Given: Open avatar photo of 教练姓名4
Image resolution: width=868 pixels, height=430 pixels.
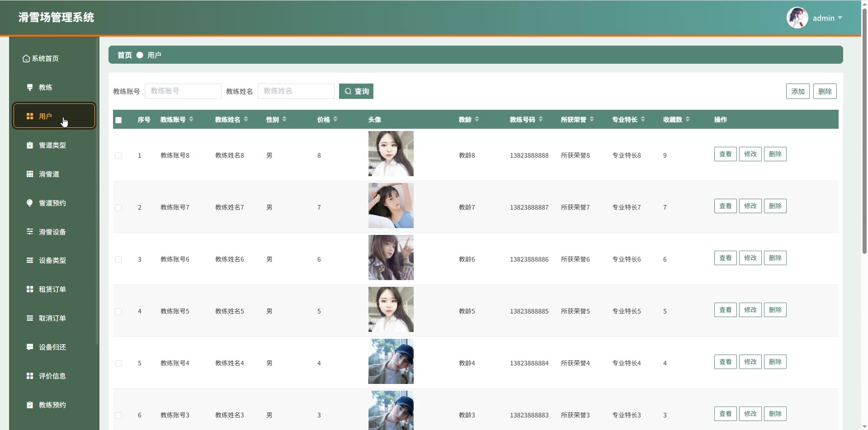Looking at the screenshot, I should tap(391, 361).
